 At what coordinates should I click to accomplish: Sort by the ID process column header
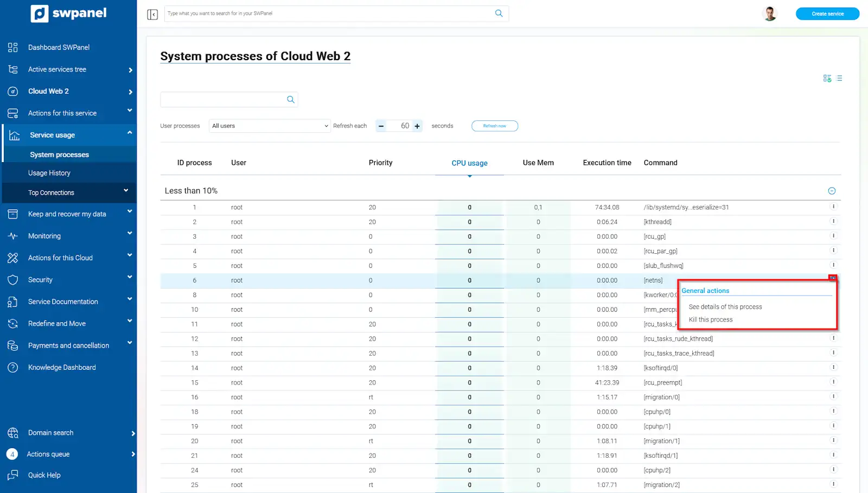194,163
